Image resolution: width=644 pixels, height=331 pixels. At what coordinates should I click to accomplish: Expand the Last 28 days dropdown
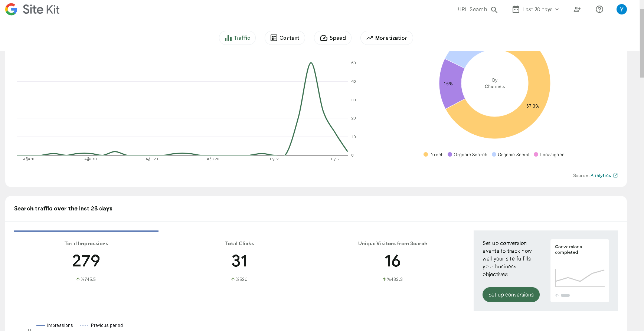point(536,9)
